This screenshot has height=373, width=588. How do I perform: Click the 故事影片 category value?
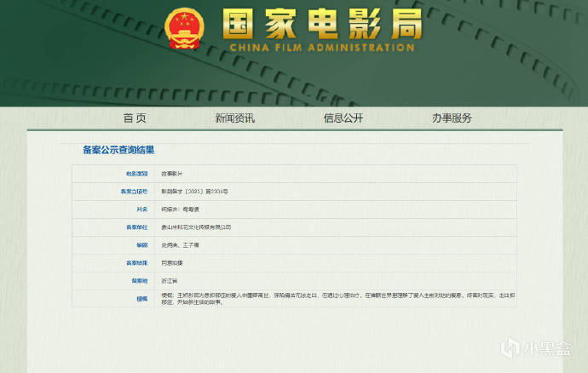(x=172, y=174)
